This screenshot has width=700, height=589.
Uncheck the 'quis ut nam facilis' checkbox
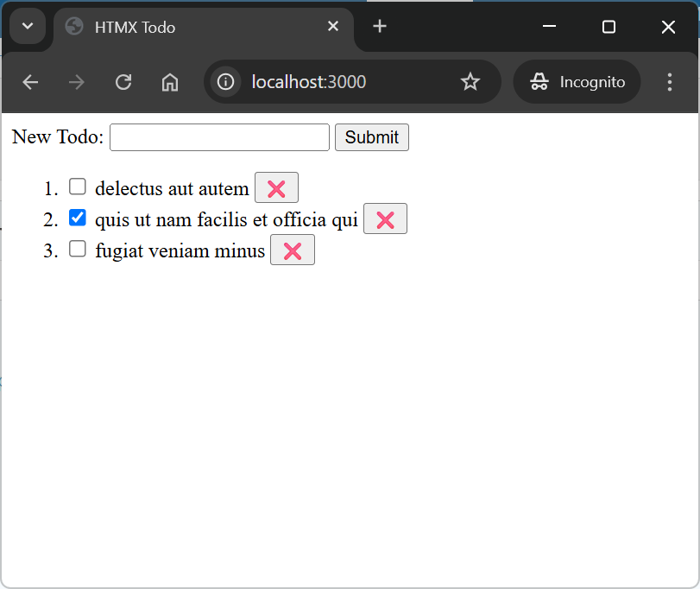[77, 218]
